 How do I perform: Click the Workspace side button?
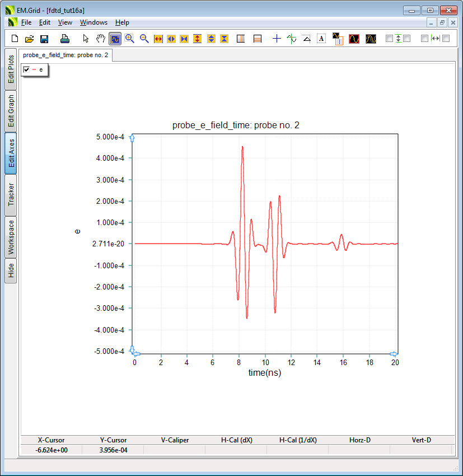(x=11, y=237)
